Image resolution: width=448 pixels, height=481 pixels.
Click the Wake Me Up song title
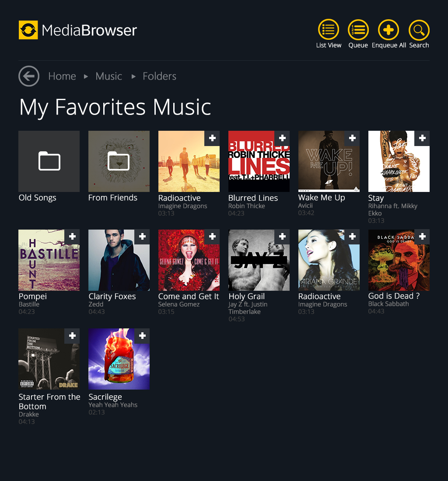tap(322, 198)
